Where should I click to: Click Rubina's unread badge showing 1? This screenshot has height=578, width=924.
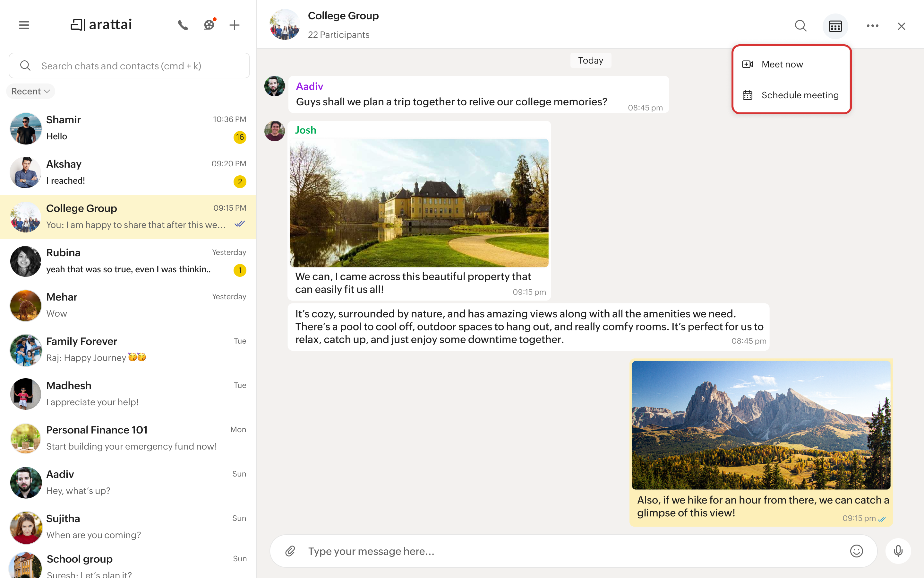point(240,270)
